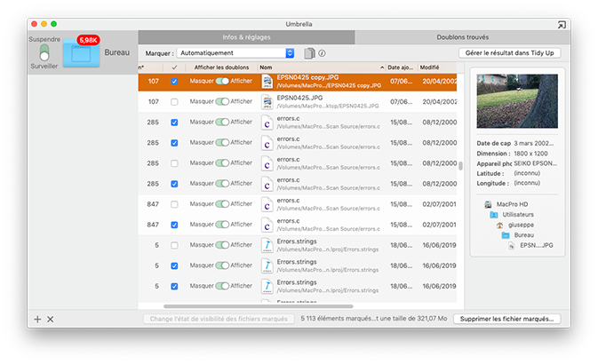Click the Utilisateurs folder icon in path

pos(494,215)
